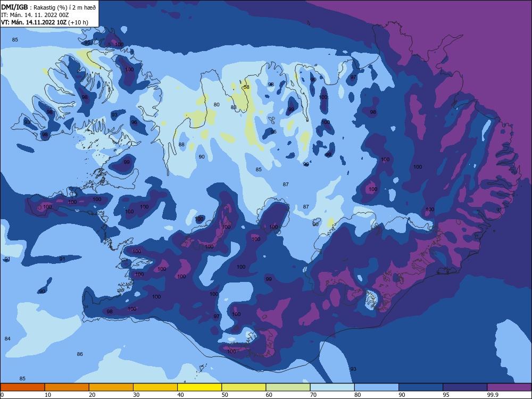Screen dimensions: 532x399
Task: Click the bright yellow 40–50 legend swatch
Action: click(199, 387)
